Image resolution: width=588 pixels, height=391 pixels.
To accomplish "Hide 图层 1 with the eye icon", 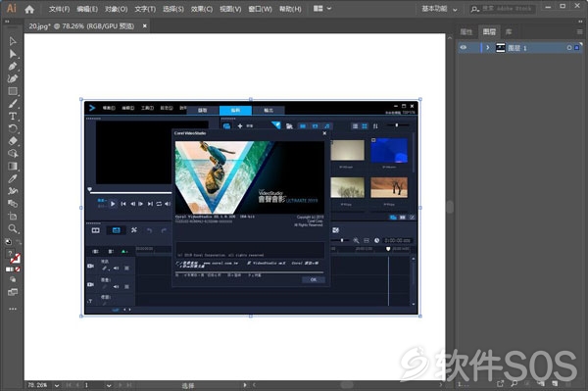I will [464, 48].
